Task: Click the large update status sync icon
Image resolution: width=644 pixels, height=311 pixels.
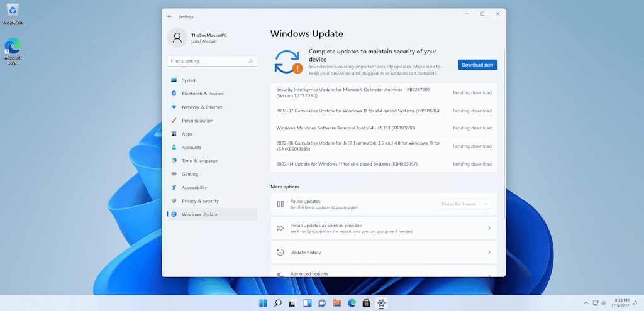Action: pos(288,62)
